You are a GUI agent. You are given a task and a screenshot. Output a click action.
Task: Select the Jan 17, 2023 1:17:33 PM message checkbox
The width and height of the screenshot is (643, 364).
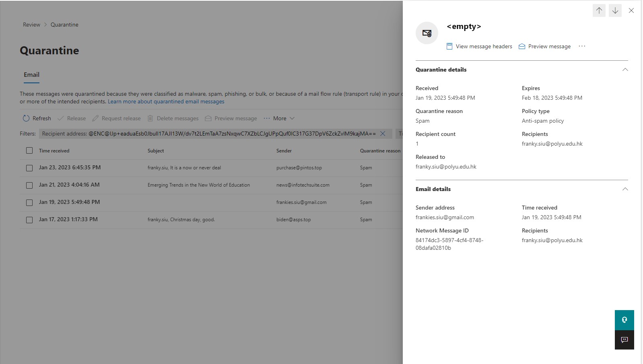[x=29, y=220]
